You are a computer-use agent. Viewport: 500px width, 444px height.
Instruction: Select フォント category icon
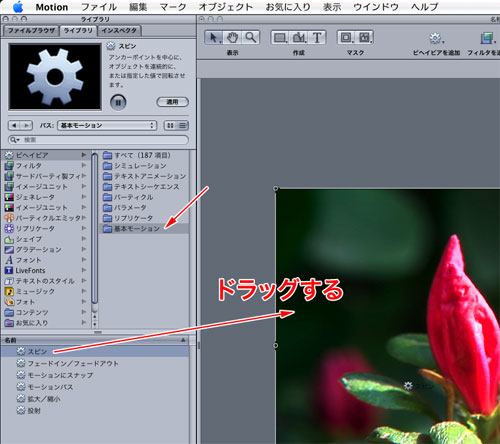pos(9,260)
